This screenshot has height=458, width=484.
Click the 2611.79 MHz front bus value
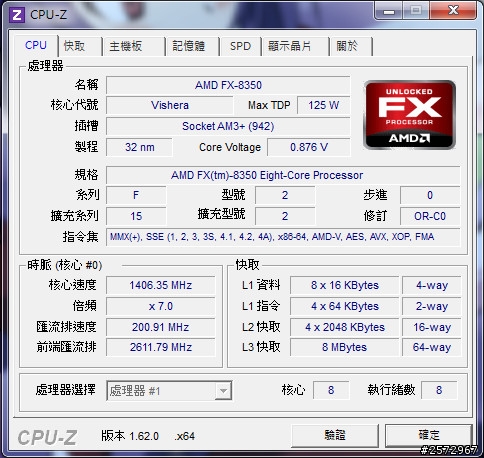pyautogui.click(x=161, y=348)
